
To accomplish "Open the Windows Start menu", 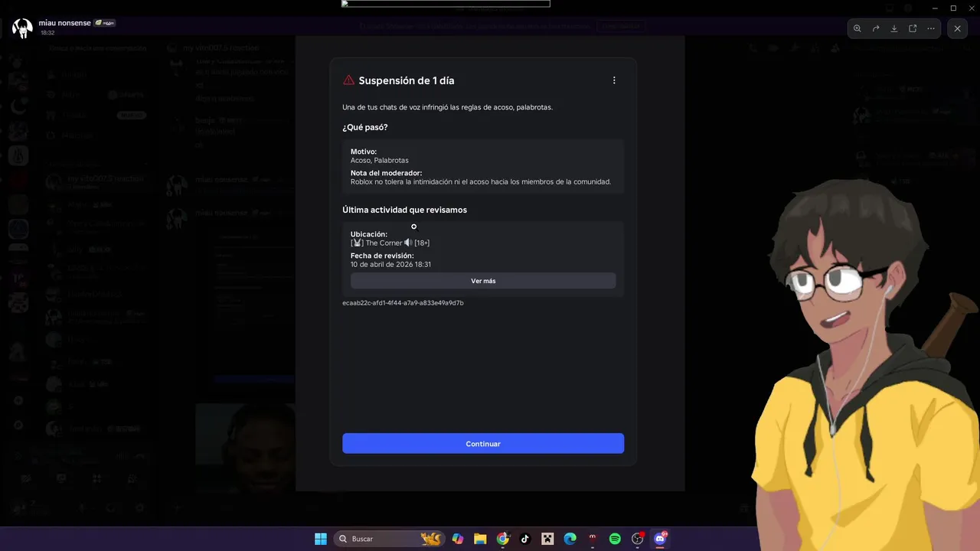I will (x=321, y=539).
